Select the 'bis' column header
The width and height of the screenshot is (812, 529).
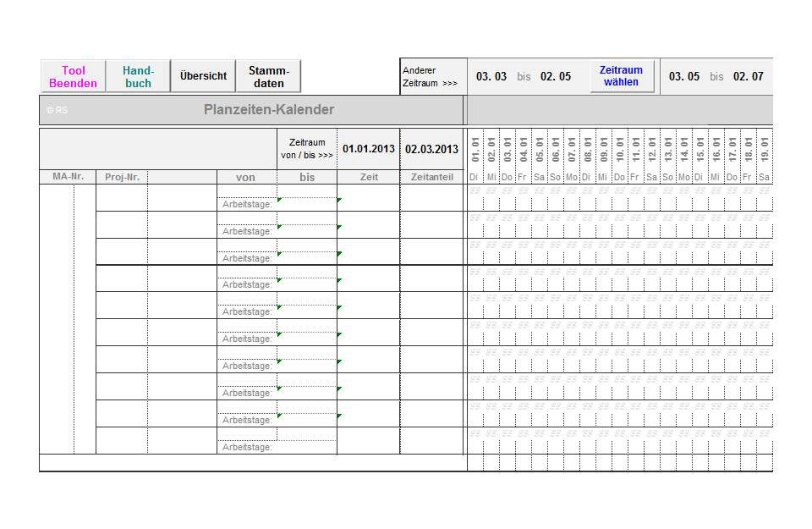tap(307, 177)
